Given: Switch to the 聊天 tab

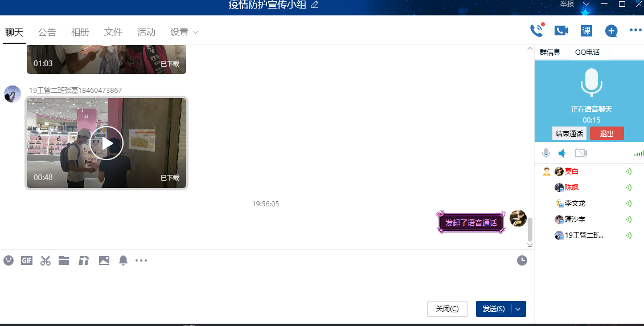Looking at the screenshot, I should tap(14, 32).
